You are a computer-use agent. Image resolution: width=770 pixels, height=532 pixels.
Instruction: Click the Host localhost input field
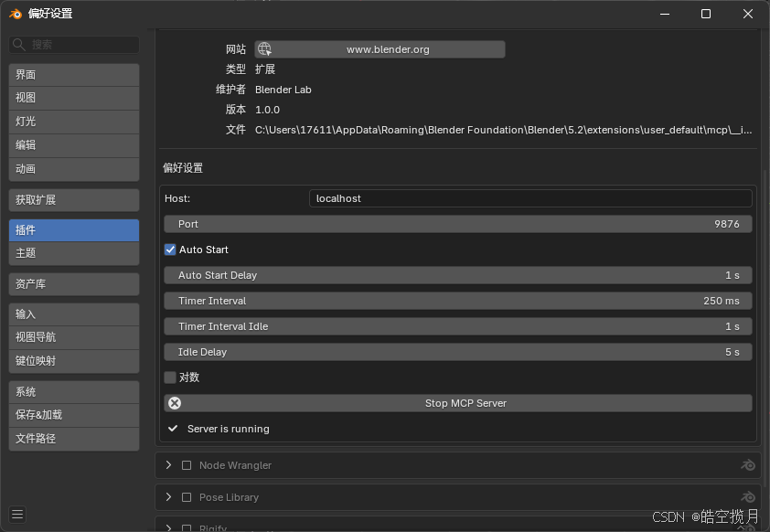[530, 198]
